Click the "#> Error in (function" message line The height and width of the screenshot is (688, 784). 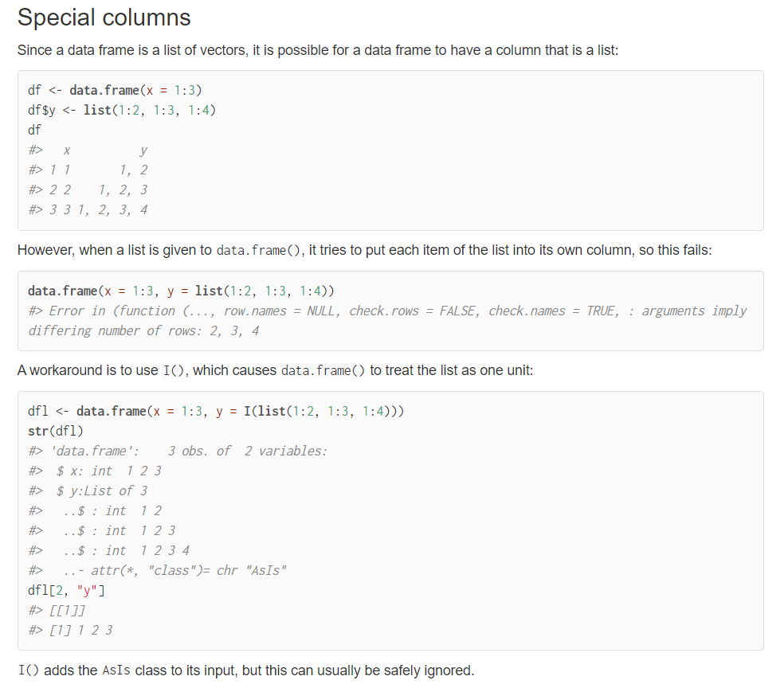(x=386, y=311)
